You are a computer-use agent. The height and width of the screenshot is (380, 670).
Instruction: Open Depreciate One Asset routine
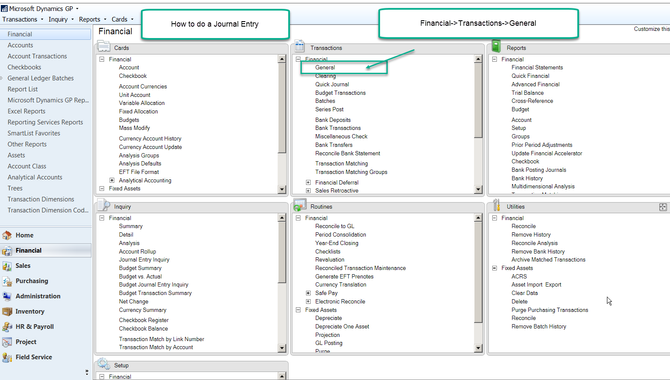(342, 327)
